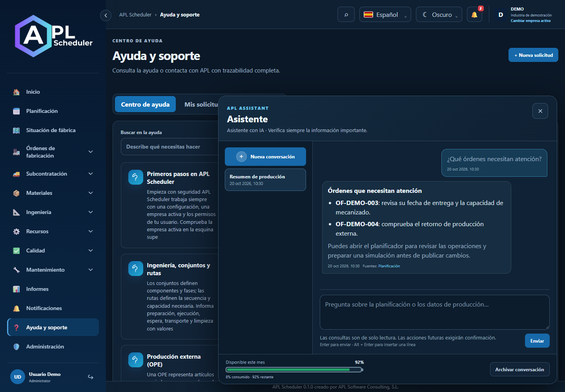Screen dimensions: 565x392
Task: Click the APL Scheduler breadcrumb link
Action: pyautogui.click(x=135, y=15)
